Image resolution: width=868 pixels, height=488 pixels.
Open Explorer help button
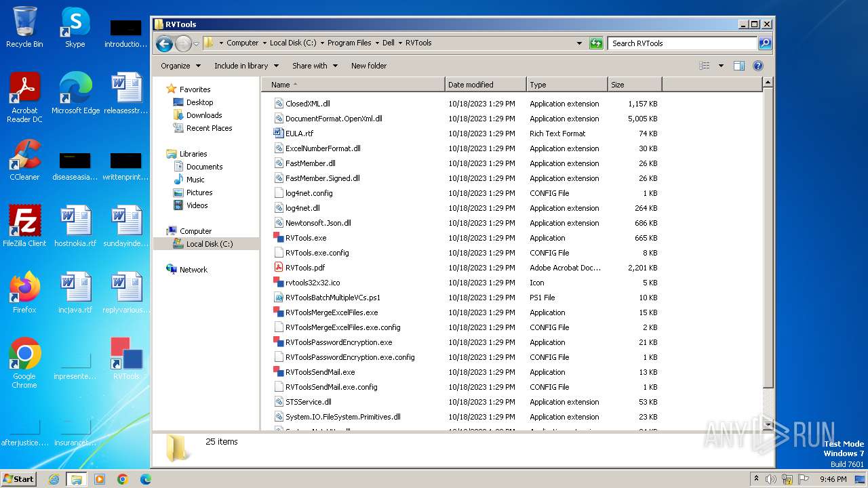[x=758, y=66]
